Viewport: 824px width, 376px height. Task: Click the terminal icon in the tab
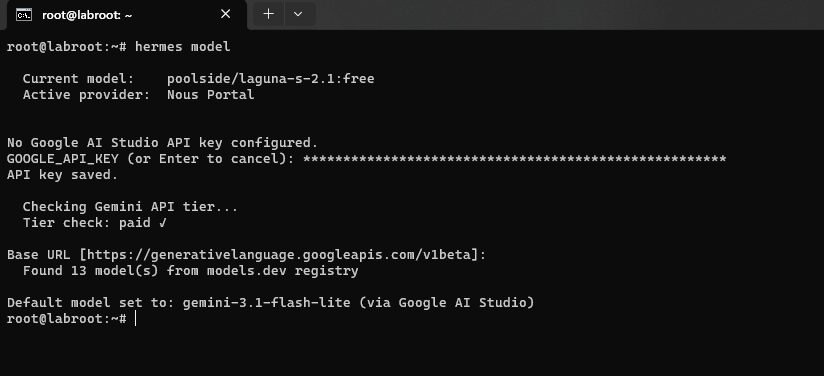point(24,15)
